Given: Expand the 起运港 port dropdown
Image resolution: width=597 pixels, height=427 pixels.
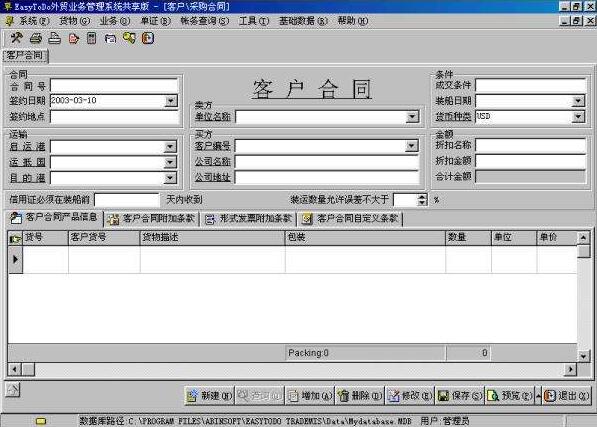Looking at the screenshot, I should point(170,147).
